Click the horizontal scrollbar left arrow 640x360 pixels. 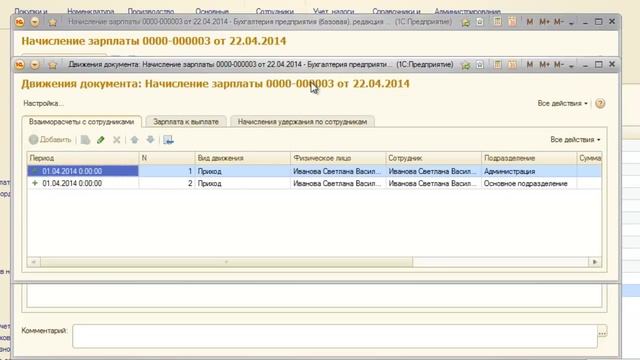[34, 262]
